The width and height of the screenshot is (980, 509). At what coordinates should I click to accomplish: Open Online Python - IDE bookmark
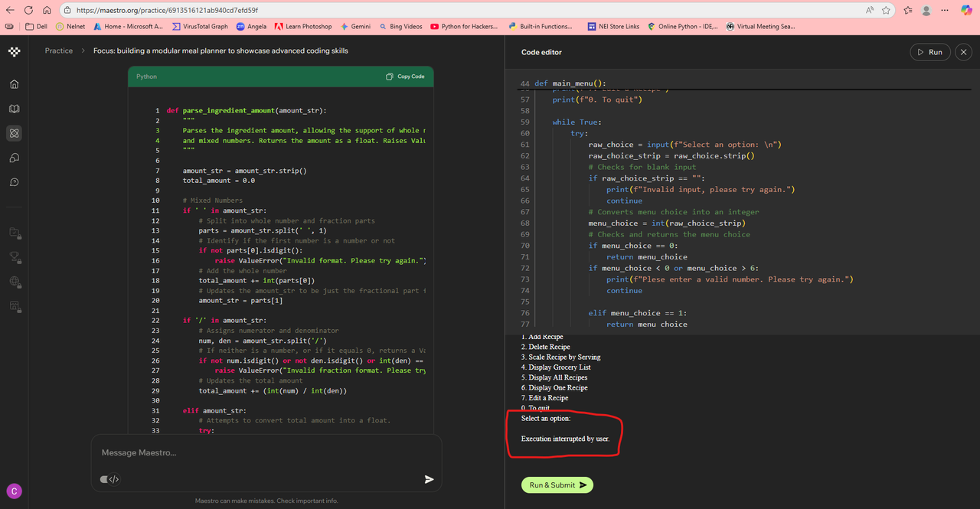(x=683, y=26)
